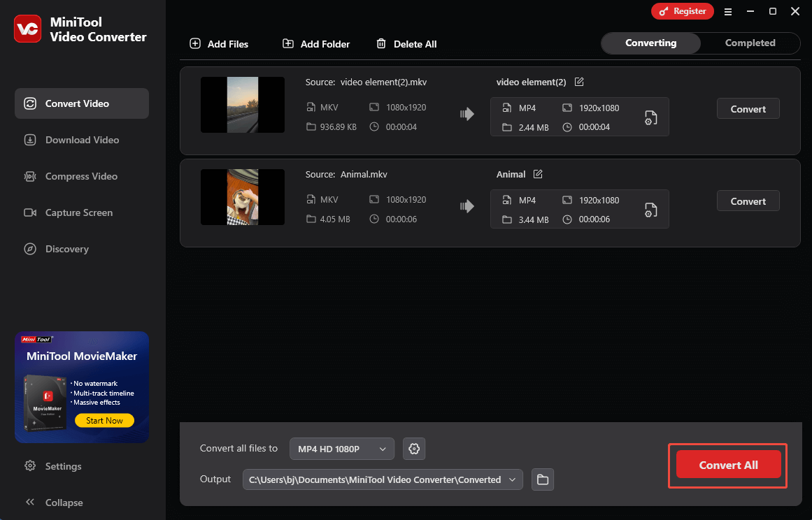Open Convert Video in sidebar
This screenshot has height=520, width=812.
[82, 103]
